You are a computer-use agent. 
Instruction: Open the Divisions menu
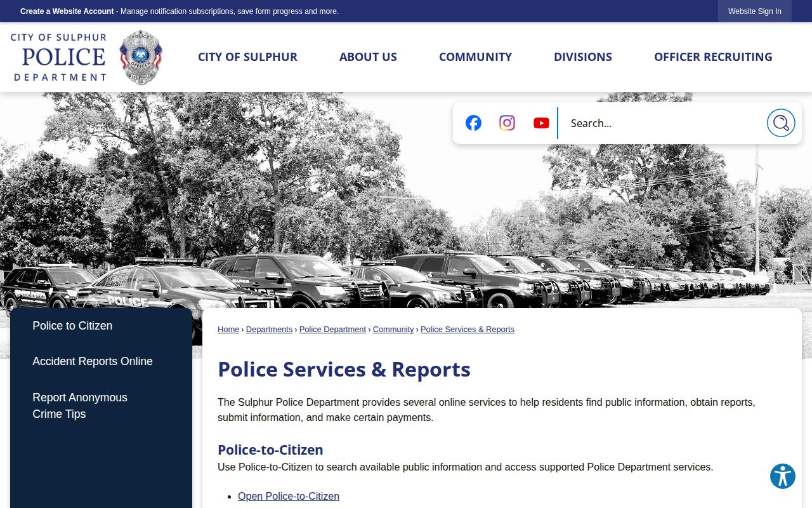click(x=583, y=57)
